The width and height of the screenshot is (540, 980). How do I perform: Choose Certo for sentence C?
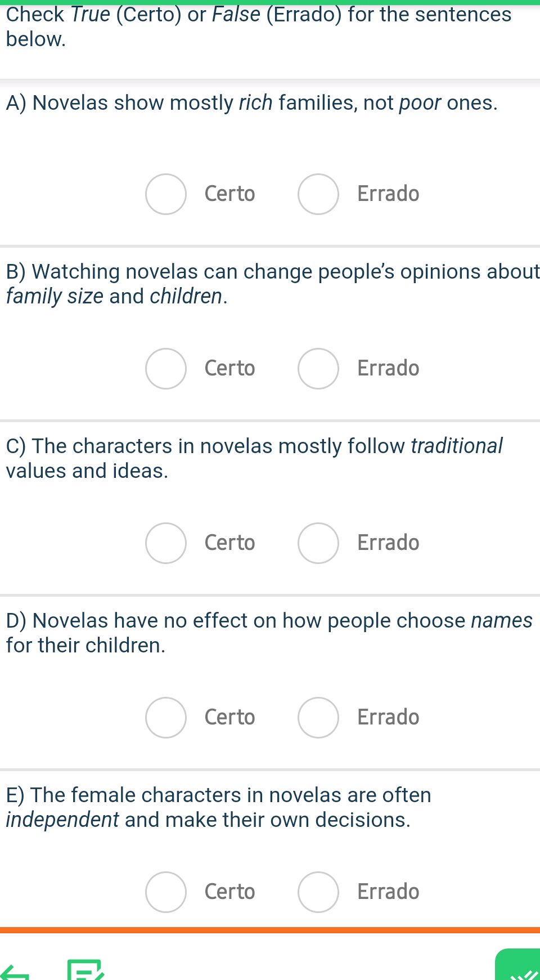pyautogui.click(x=165, y=543)
